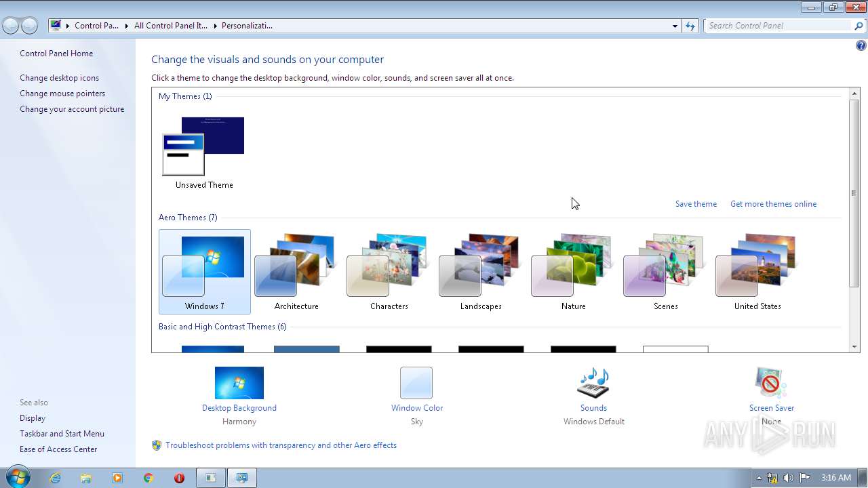Switch to the Personalization taskbar window

pyautogui.click(x=242, y=478)
